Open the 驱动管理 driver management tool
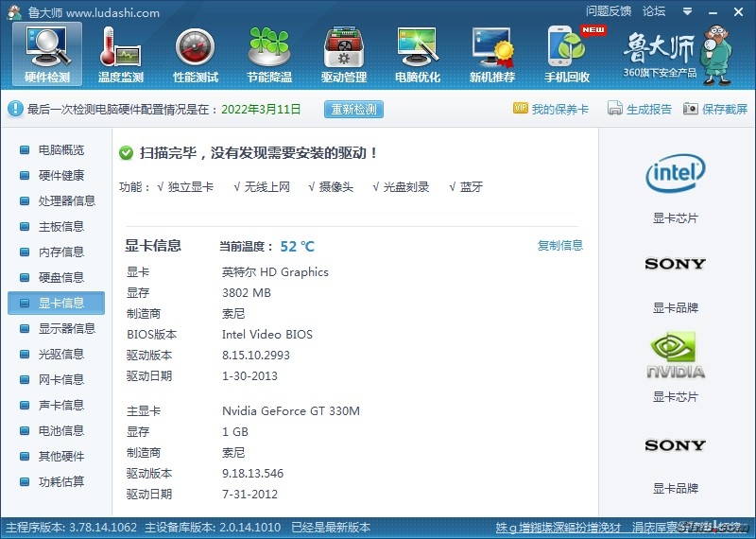The height and width of the screenshot is (539, 756). pyautogui.click(x=343, y=54)
